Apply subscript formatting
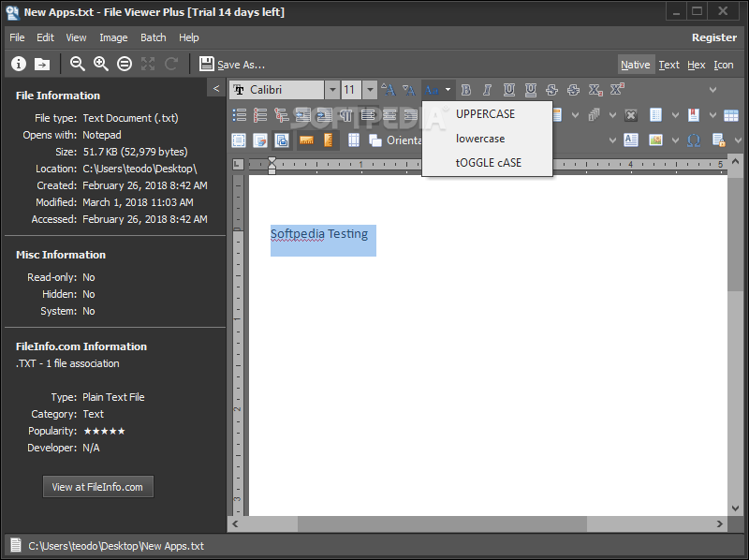 coord(595,89)
